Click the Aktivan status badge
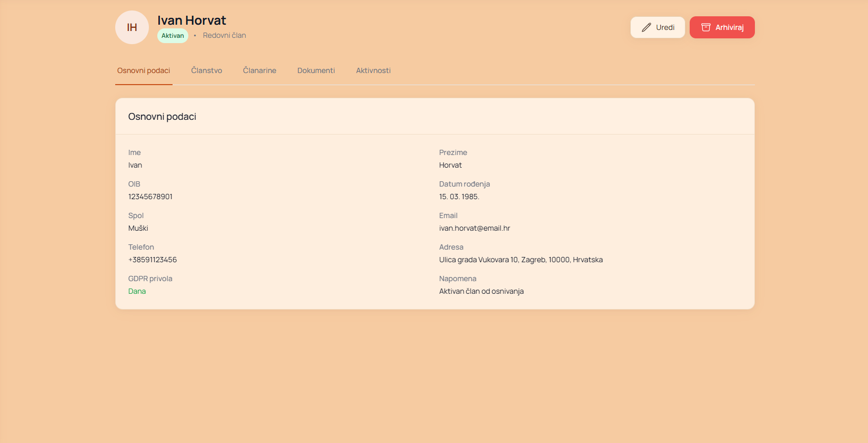This screenshot has width=868, height=443. click(173, 36)
